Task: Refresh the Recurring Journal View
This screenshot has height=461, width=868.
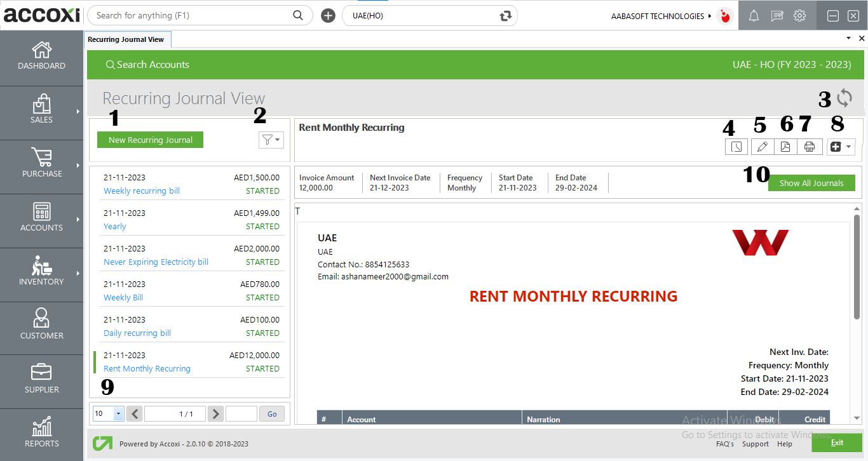Action: click(845, 99)
